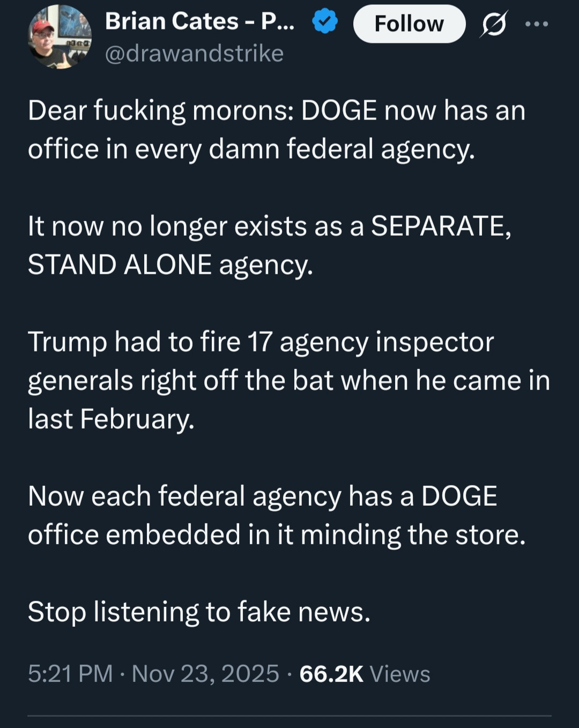
Task: Tap the paragraph about 17 inspector generals
Action: coord(288,380)
